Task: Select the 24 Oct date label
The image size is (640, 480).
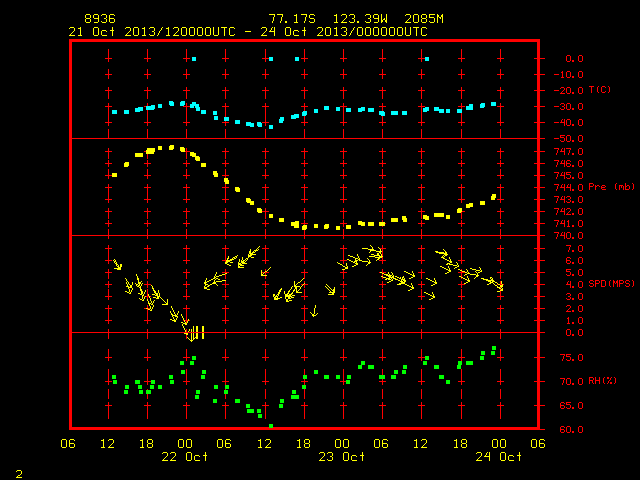Action: (498, 457)
